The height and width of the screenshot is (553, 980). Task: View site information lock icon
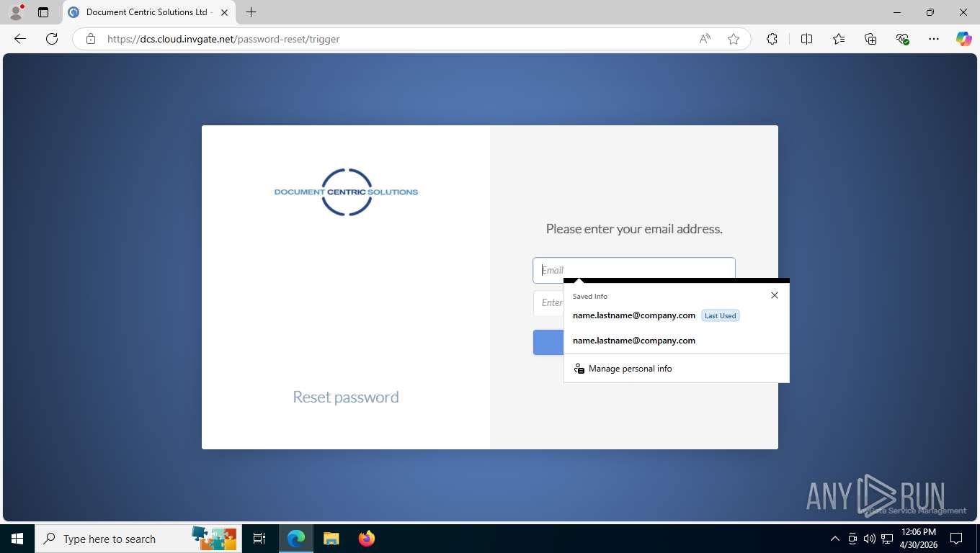pyautogui.click(x=91, y=39)
